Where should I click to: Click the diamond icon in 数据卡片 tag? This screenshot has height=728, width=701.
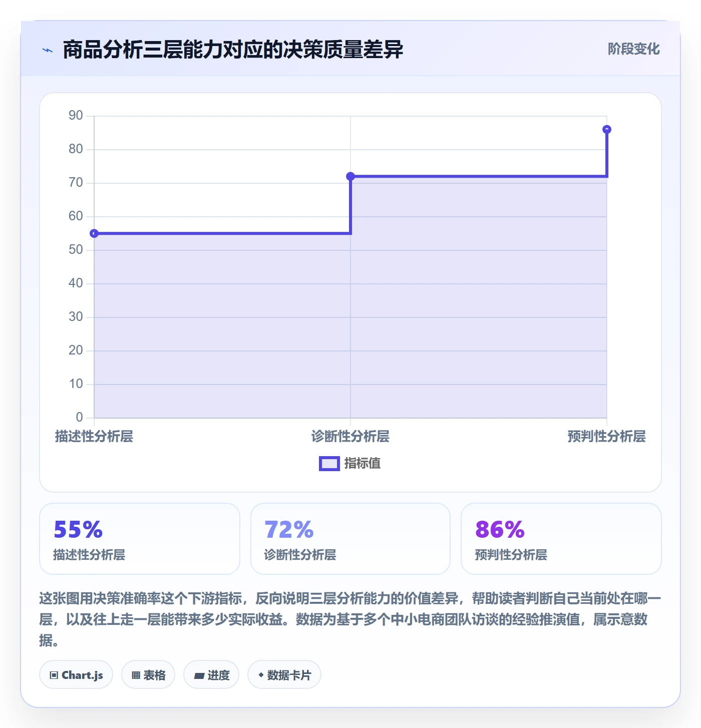coord(261,675)
